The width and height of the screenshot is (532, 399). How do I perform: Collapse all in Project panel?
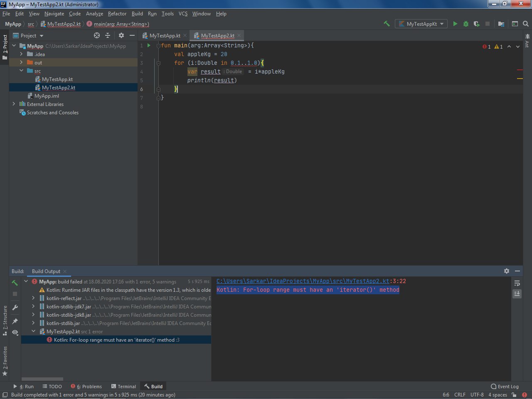(x=108, y=35)
